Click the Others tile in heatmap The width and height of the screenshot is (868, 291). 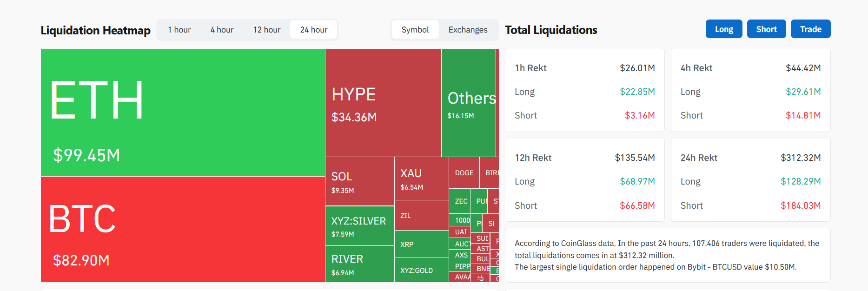pos(468,103)
